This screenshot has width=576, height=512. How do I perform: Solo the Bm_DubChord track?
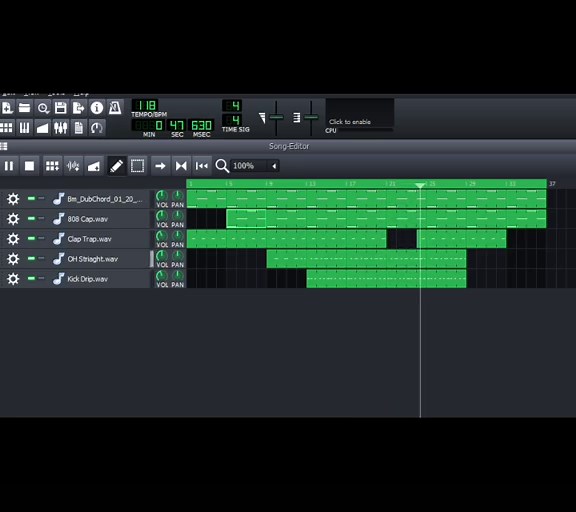(42, 198)
